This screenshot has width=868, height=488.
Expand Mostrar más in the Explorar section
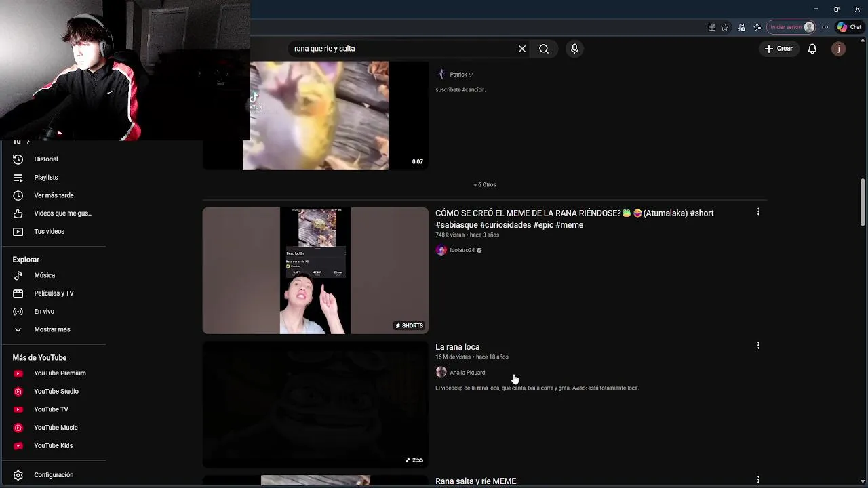(x=52, y=329)
